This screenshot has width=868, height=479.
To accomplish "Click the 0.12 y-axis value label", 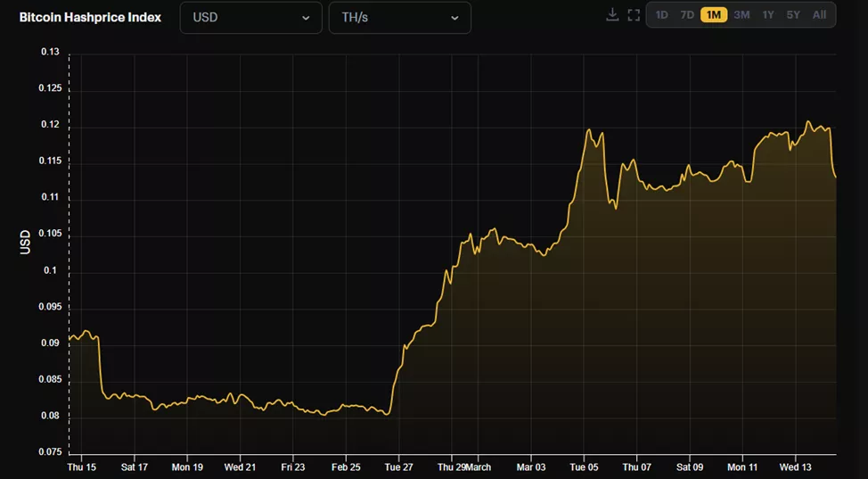I will [50, 125].
